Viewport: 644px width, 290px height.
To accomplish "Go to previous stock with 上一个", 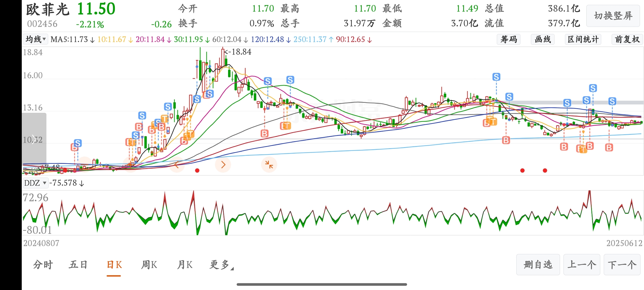I will [582, 265].
